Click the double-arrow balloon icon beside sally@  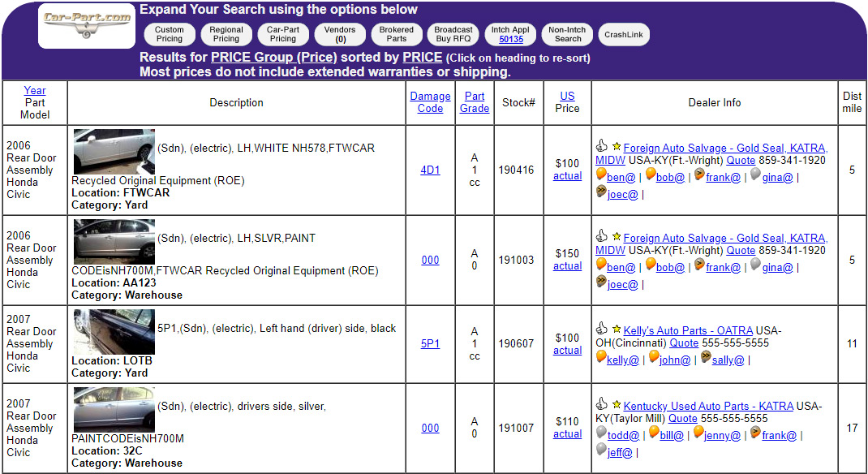pos(706,357)
